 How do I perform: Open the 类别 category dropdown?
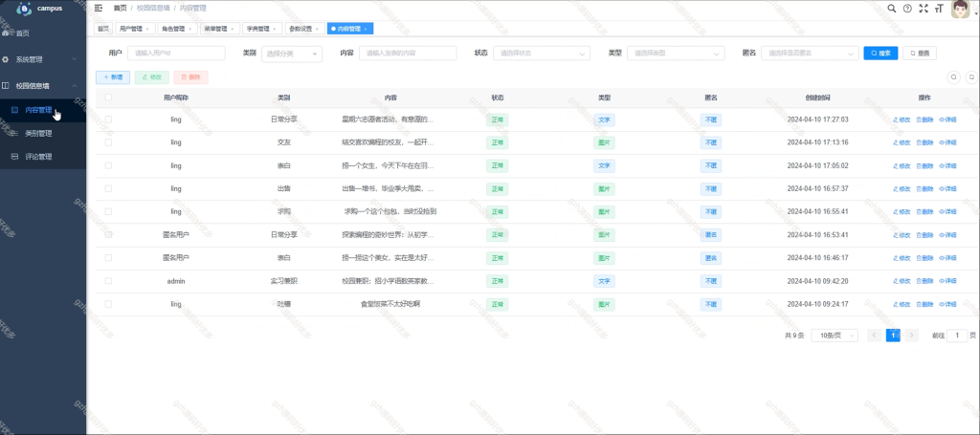(291, 54)
